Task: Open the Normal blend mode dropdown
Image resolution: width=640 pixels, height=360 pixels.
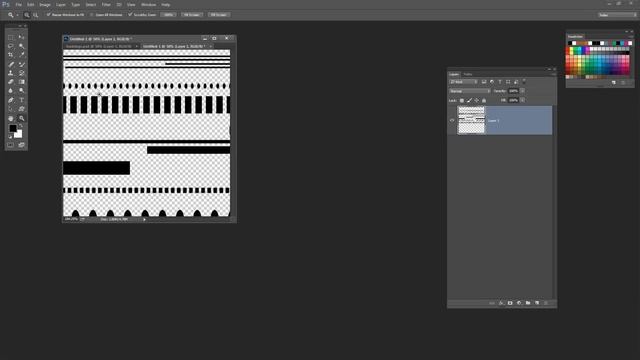Action: (470, 91)
